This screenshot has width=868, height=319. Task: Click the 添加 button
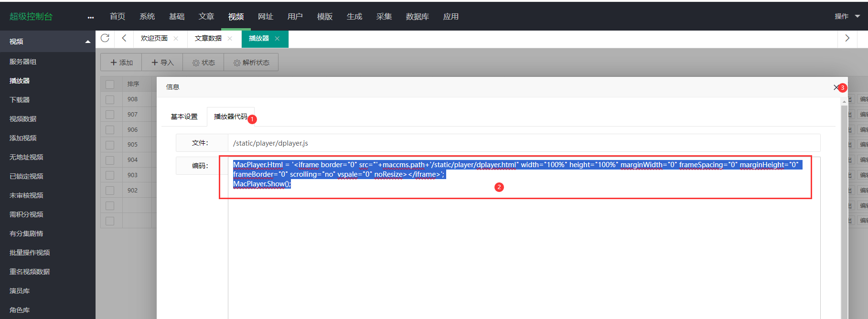(121, 63)
